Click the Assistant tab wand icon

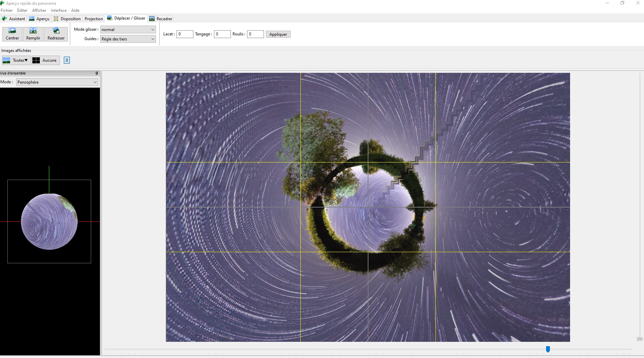coord(4,19)
